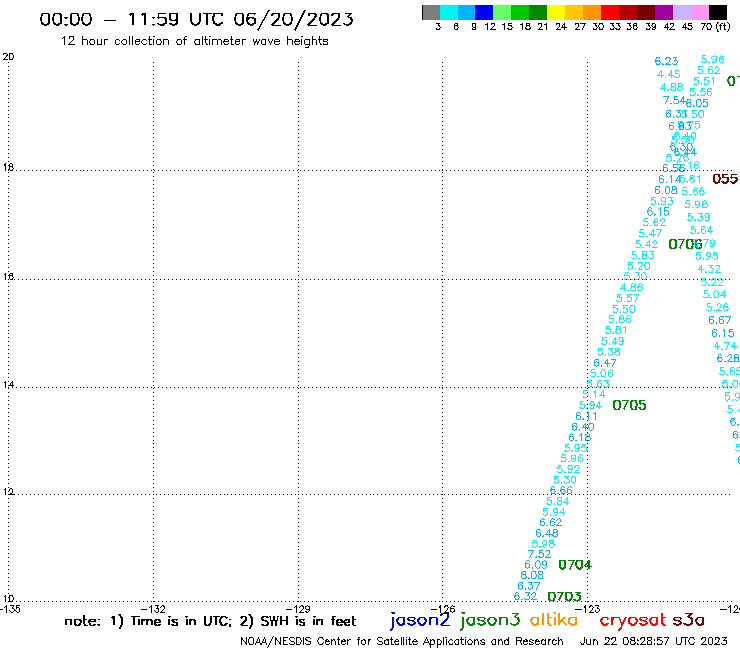Click the green time label 0705

coord(629,405)
